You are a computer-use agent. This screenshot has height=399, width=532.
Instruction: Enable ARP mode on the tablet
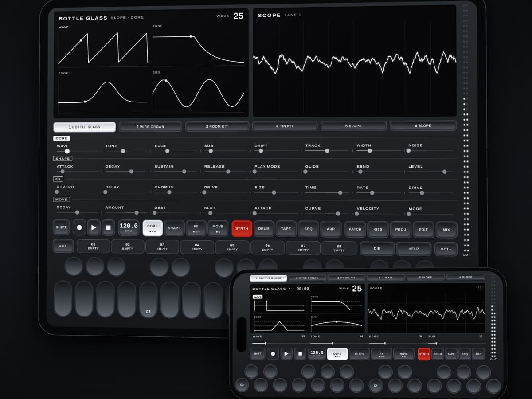coord(331,229)
